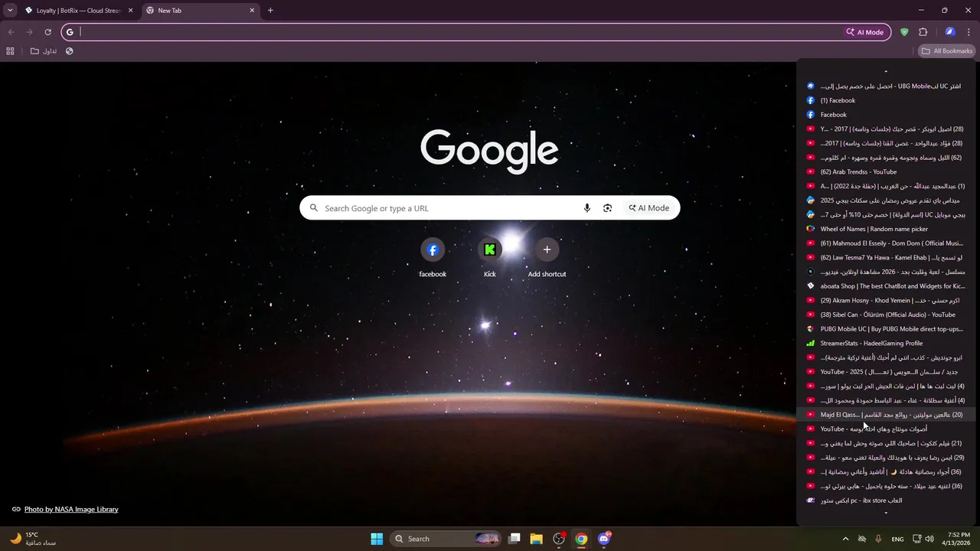
Task: Switch to Loyalty | BotRix tab
Action: point(80,11)
